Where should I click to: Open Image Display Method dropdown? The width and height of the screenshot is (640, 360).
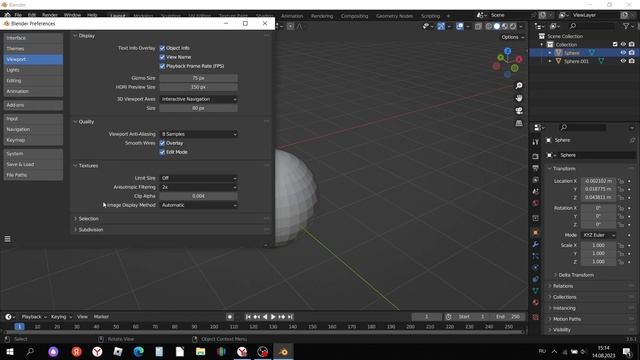pos(198,205)
